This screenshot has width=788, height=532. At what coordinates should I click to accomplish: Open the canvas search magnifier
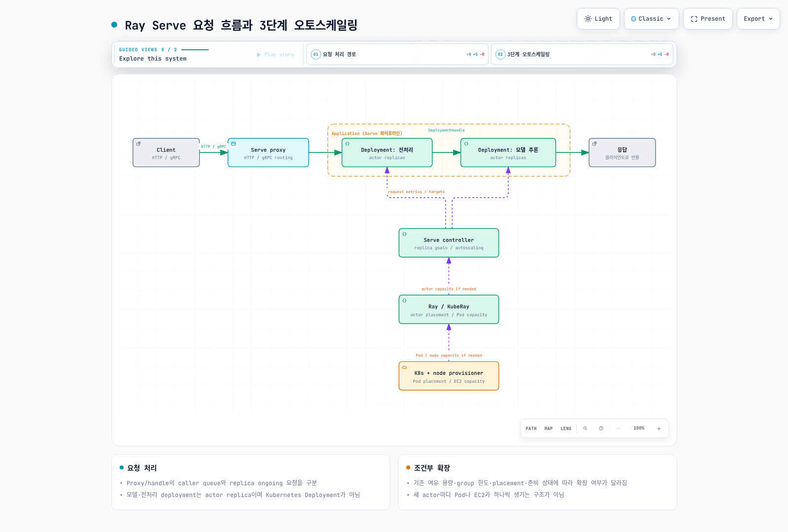click(585, 429)
